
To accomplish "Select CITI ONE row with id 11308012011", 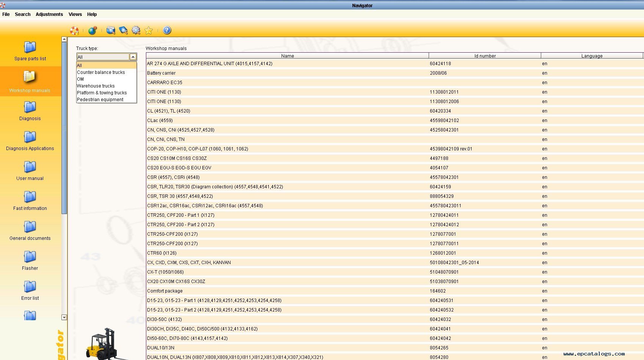I will pos(395,92).
